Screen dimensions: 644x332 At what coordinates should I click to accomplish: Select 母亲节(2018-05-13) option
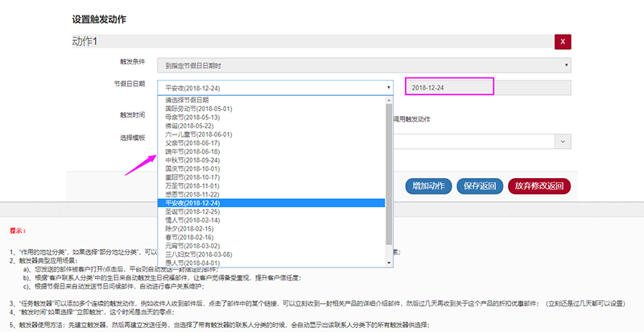(187, 117)
